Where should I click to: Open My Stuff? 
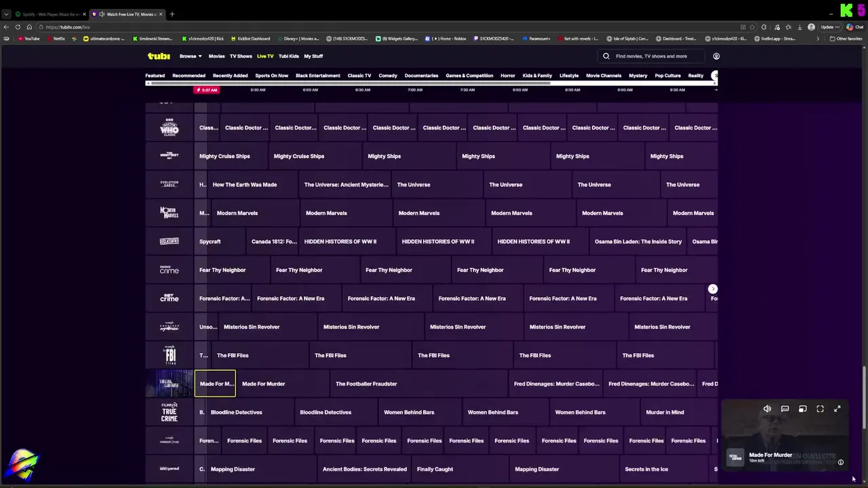click(x=313, y=56)
